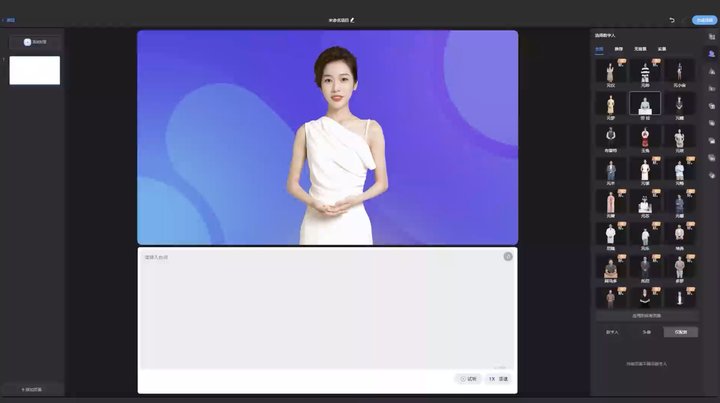Viewport: 720px width, 403px height.
Task: Select the middle display mode option below avatars
Action: coord(646,332)
